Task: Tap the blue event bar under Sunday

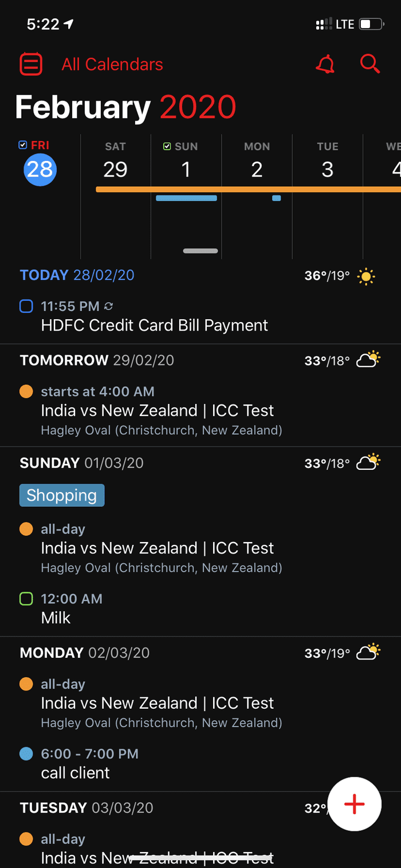Action: pyautogui.click(x=186, y=198)
